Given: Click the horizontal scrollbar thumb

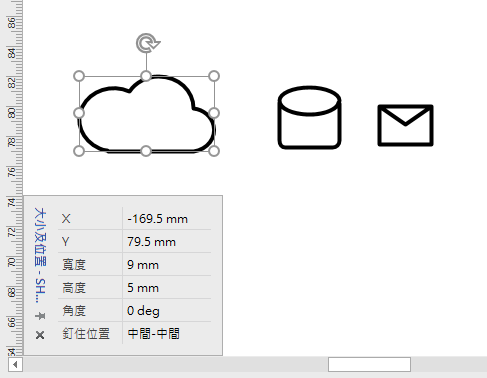Looking at the screenshot, I should [x=369, y=364].
